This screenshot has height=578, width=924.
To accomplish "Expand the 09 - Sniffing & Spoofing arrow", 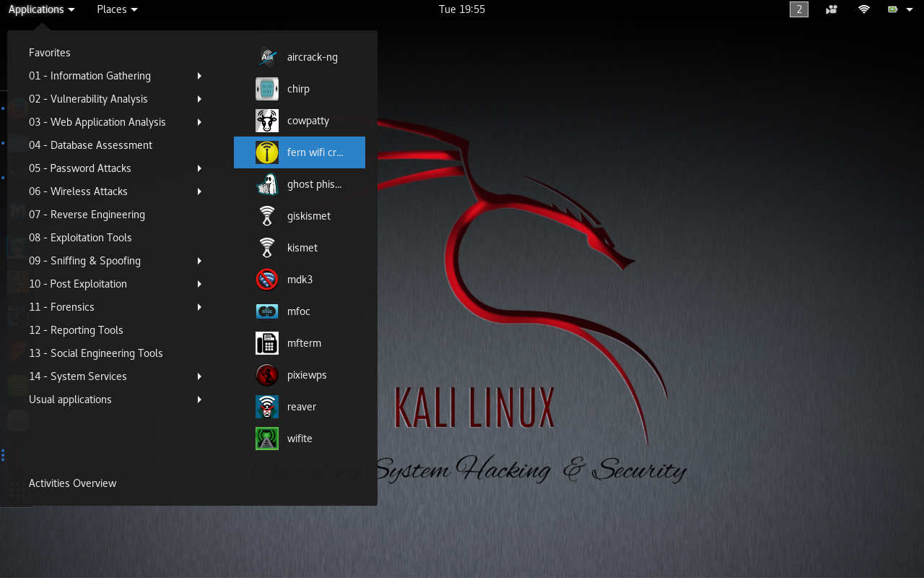I will (x=199, y=261).
